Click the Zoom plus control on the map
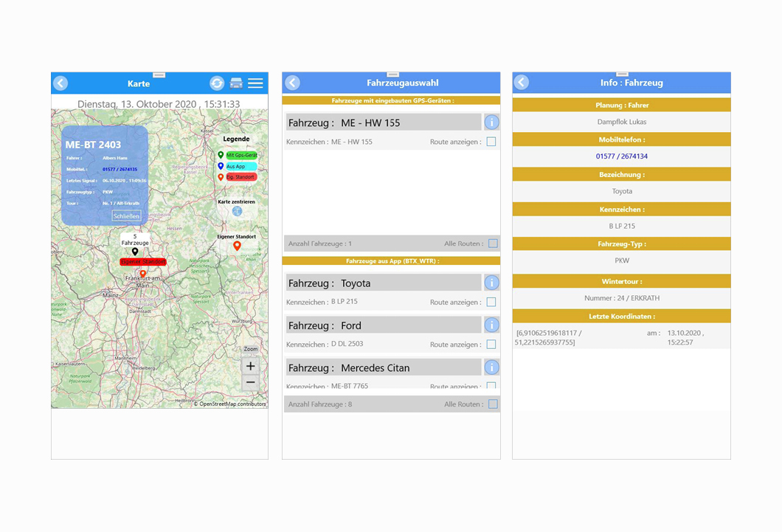Screen dimensions: 782x532 tap(250, 365)
